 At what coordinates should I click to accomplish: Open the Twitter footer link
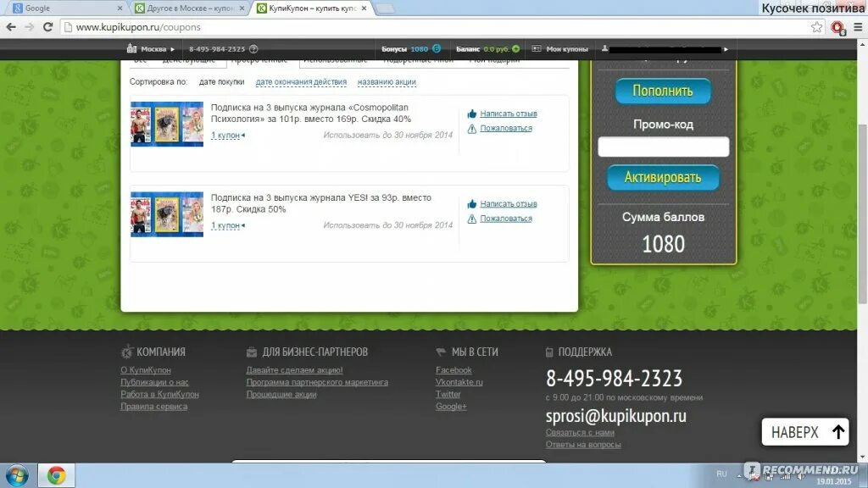click(x=448, y=394)
